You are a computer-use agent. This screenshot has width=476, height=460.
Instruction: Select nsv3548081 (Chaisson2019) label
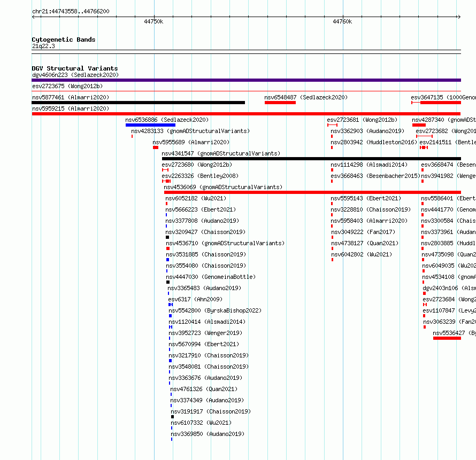[209, 367]
